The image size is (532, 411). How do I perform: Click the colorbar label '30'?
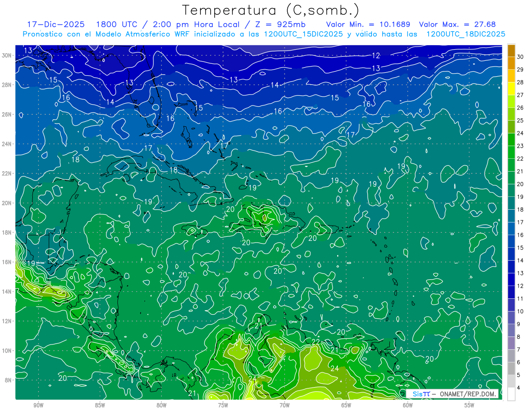pyautogui.click(x=520, y=57)
